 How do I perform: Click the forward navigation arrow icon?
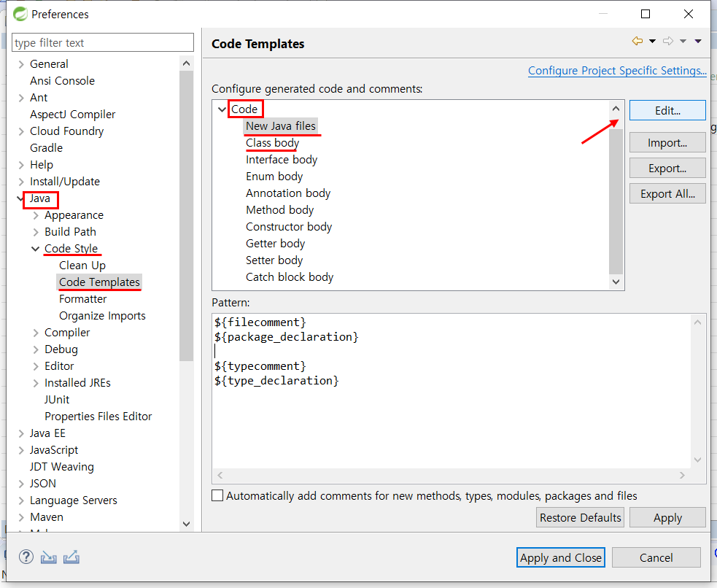pyautogui.click(x=668, y=41)
